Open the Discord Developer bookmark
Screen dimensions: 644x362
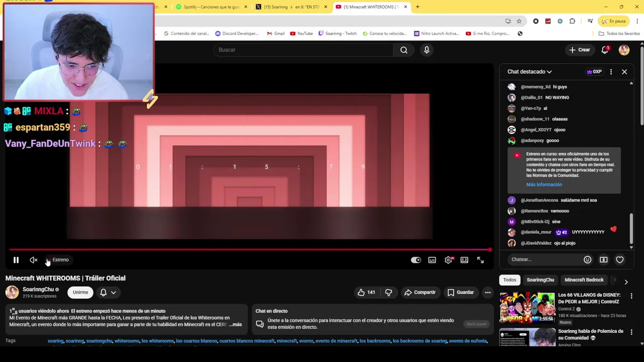(x=236, y=34)
